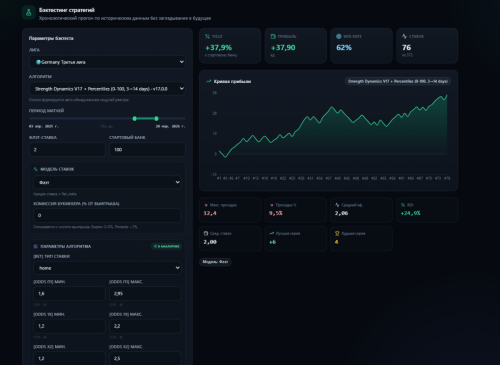This screenshot has width=500, height=365.
Task: Click the left handle of match period slider
Action: point(135,118)
